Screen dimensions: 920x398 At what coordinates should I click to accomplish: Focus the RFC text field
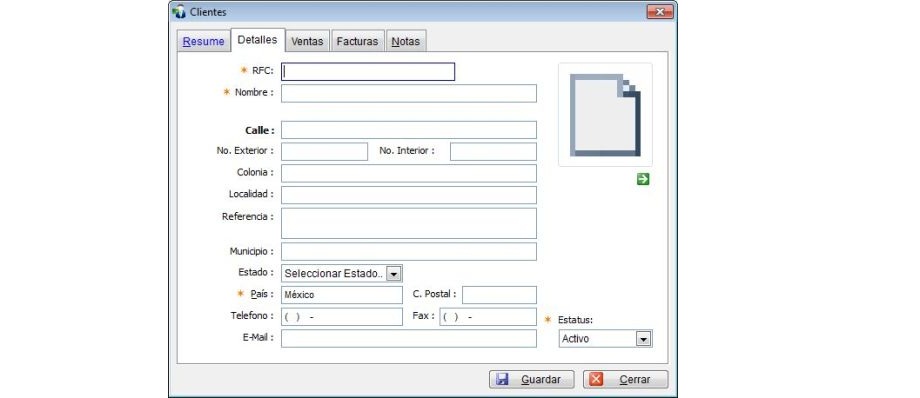(368, 72)
